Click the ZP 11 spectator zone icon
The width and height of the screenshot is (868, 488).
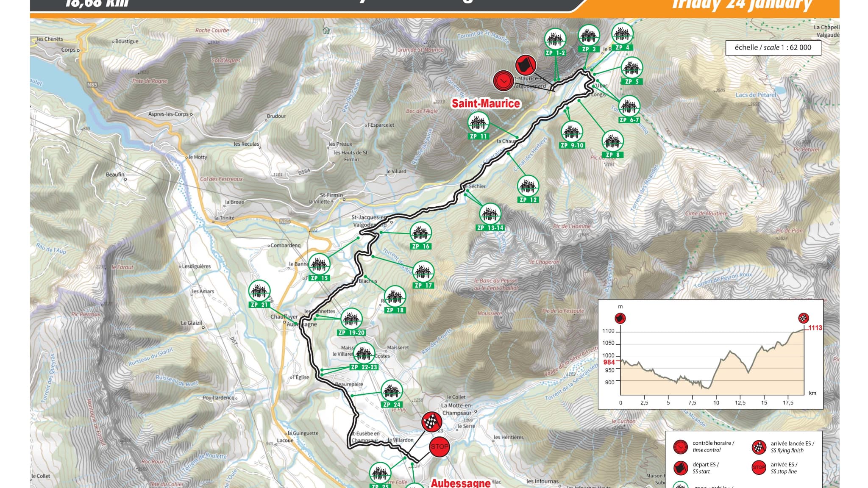tap(479, 122)
